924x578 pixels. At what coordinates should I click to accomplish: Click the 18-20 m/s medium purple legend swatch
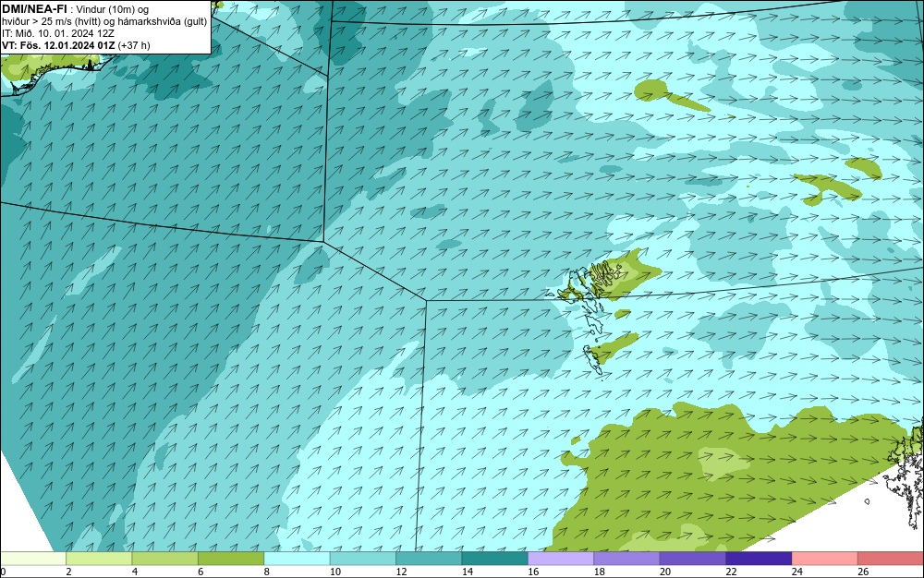[x=627, y=559]
